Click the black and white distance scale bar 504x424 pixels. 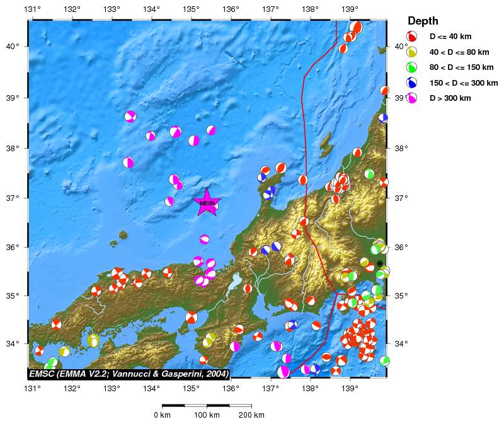(207, 406)
